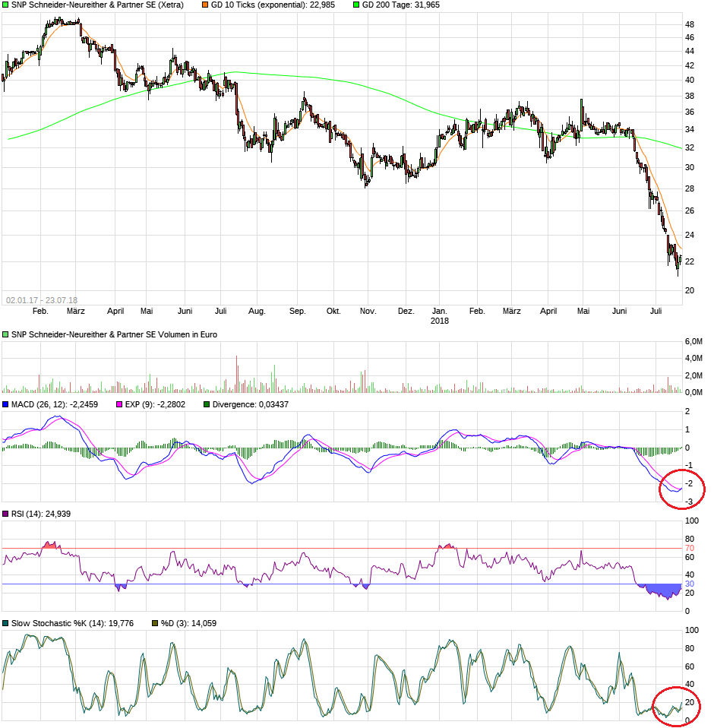Click the 'Nov.' month label on the time axis
This screenshot has width=714, height=728.
[368, 311]
